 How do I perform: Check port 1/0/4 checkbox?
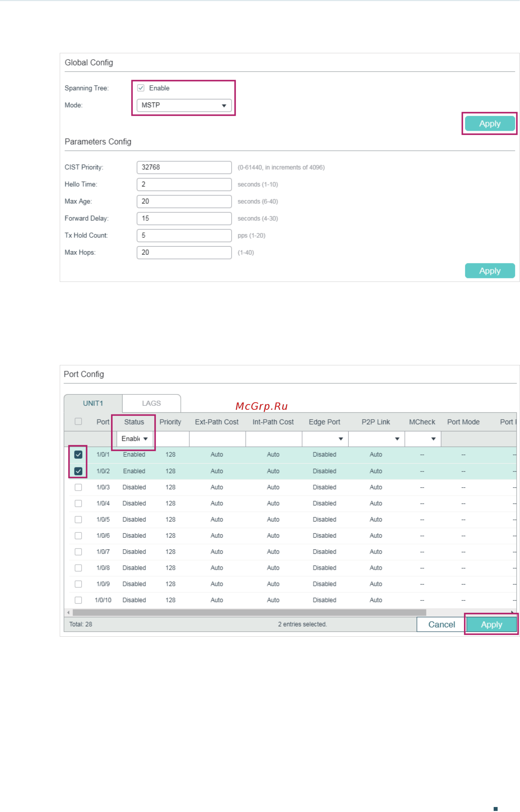pyautogui.click(x=78, y=504)
